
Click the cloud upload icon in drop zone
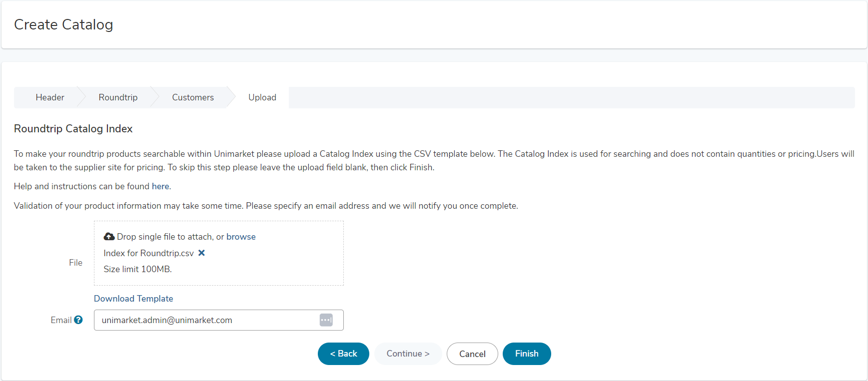[x=109, y=236]
